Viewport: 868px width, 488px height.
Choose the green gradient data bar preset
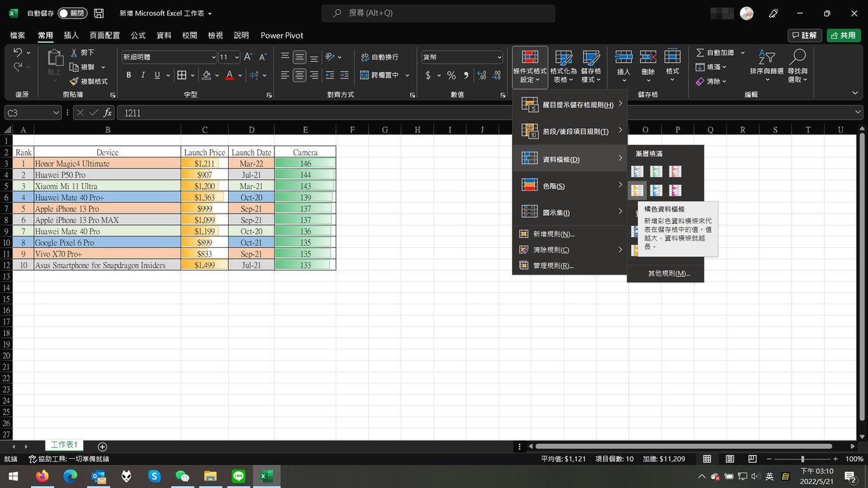tap(656, 171)
